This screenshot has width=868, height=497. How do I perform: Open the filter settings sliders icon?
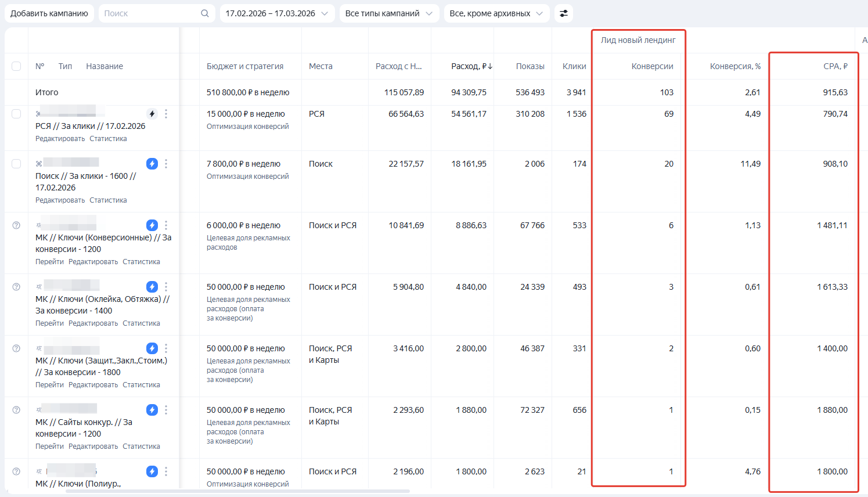point(563,13)
